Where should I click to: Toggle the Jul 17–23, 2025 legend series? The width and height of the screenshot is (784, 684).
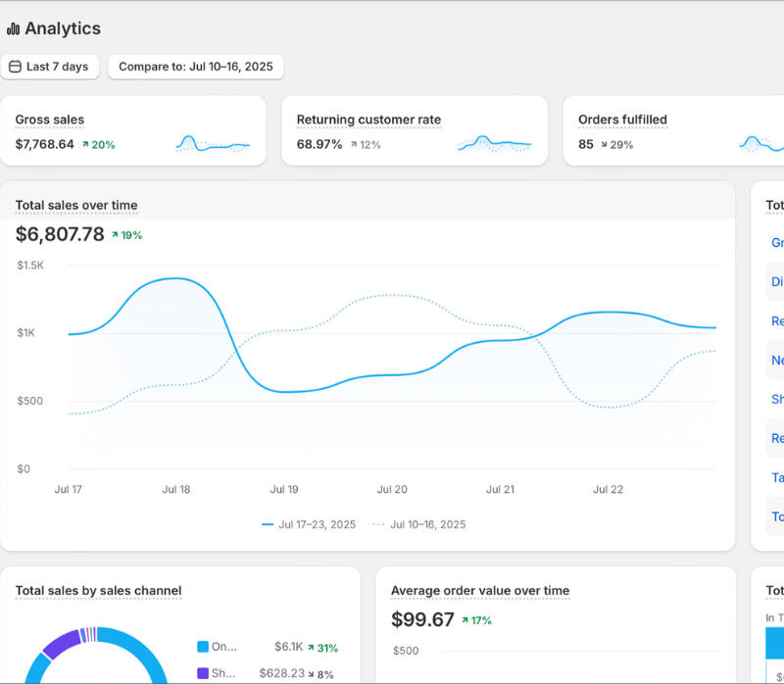pos(309,524)
